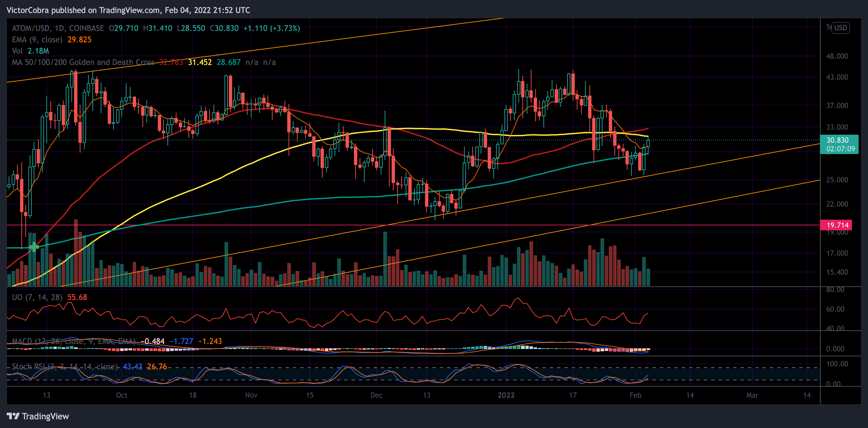
Task: Click the 25.000 price axis label
Action: point(837,180)
